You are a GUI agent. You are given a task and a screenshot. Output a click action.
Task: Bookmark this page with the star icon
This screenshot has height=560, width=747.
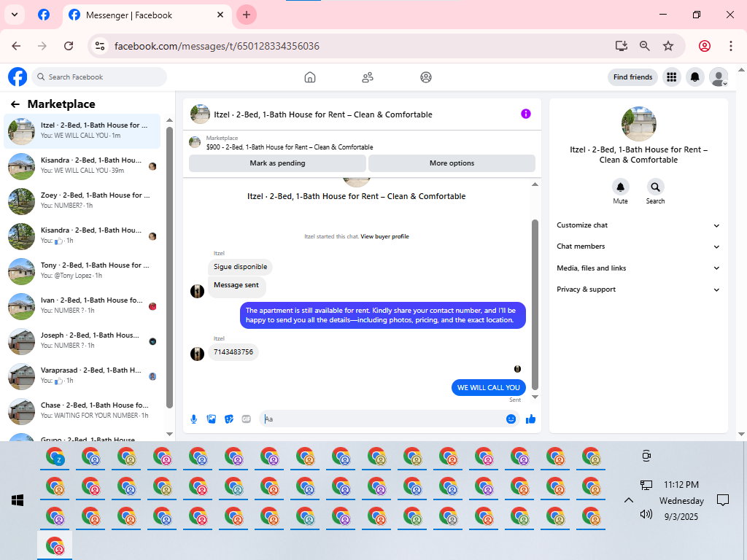(x=668, y=46)
